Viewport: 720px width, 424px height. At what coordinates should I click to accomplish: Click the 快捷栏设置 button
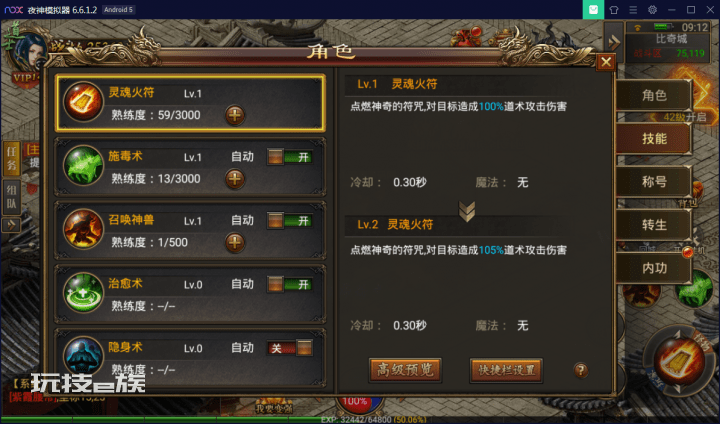[506, 370]
